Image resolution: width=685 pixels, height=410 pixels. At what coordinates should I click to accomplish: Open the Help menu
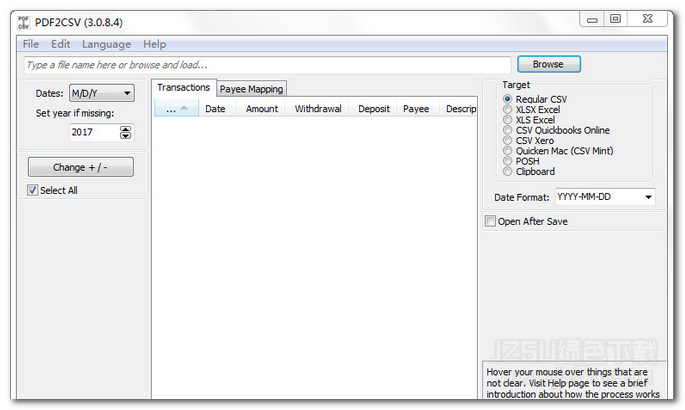pos(155,44)
